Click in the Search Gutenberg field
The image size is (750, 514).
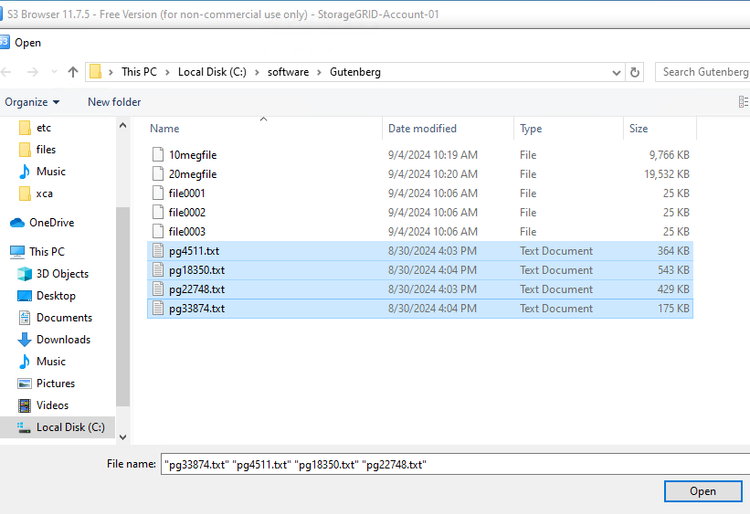704,72
